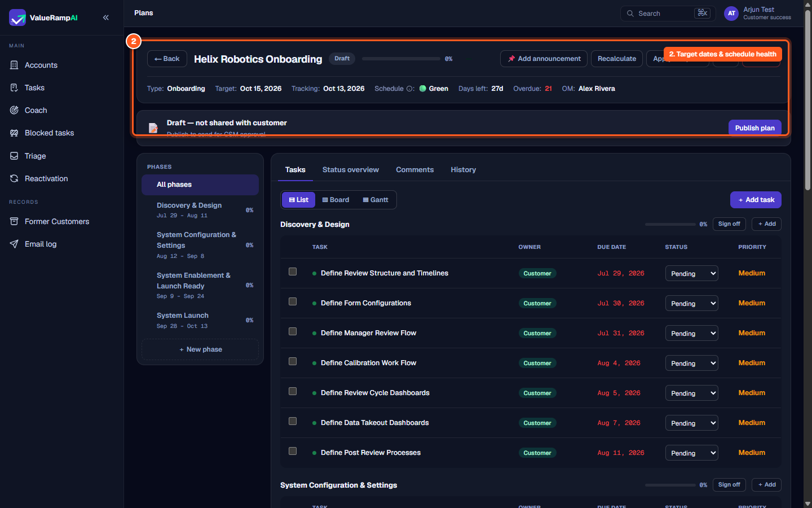Click Add announcement button

[x=544, y=59]
